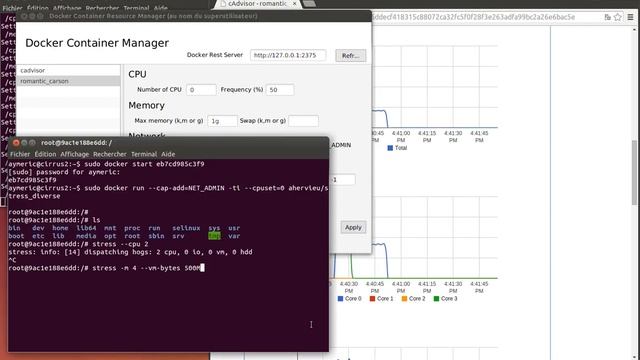640x360 pixels.
Task: Open Rechercher menu in root terminal
Action: 110,154
